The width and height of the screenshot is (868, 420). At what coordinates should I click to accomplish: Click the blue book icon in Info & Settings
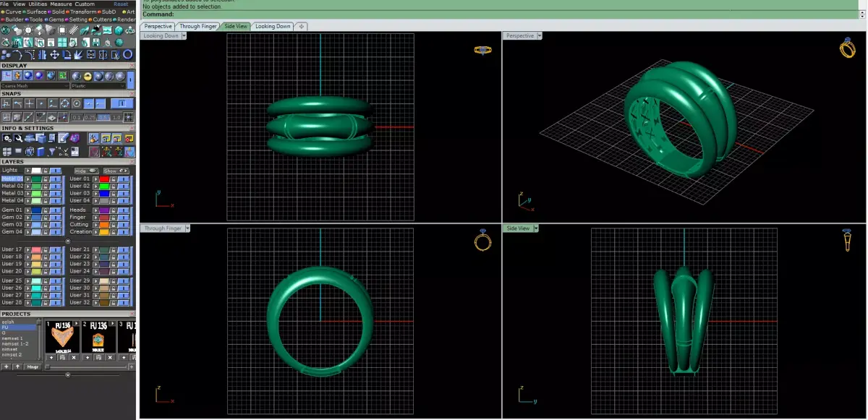coord(41,151)
